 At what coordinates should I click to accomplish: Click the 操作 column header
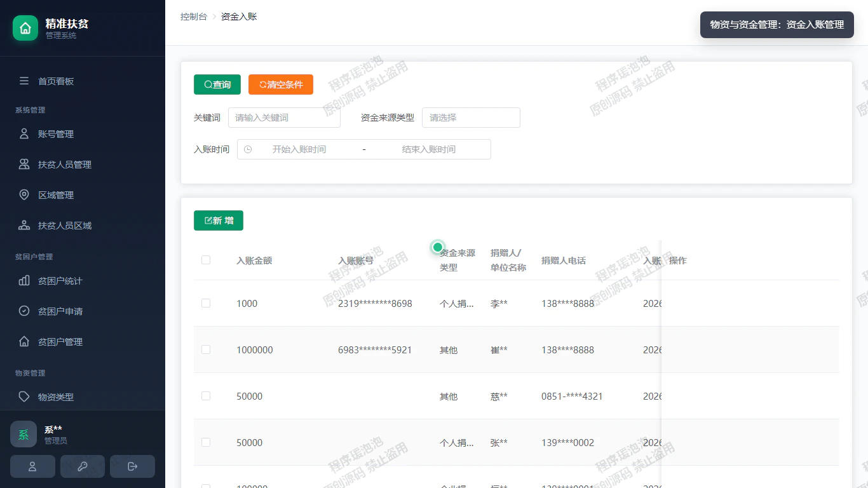point(678,261)
